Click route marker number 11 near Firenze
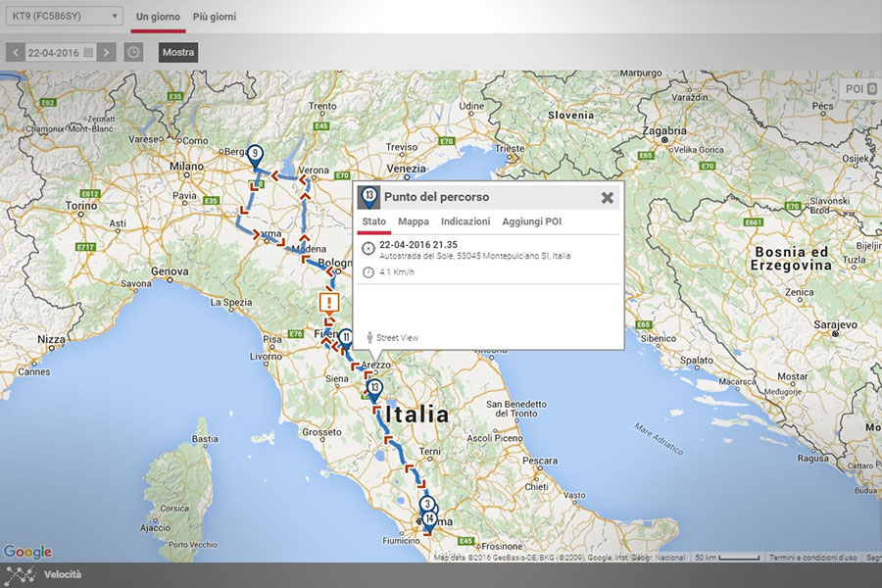The height and width of the screenshot is (588, 882). click(345, 340)
